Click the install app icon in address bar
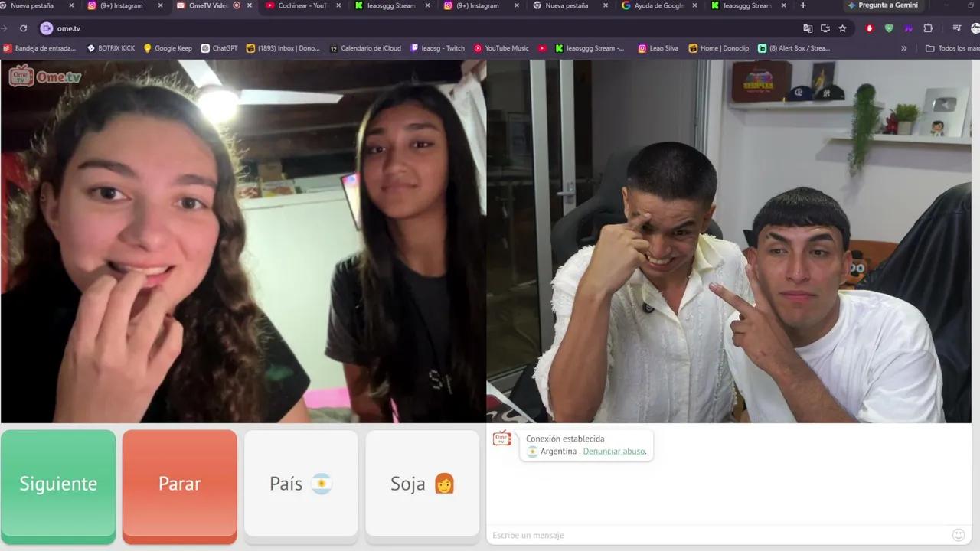Viewport: 980px width, 551px height. click(825, 28)
